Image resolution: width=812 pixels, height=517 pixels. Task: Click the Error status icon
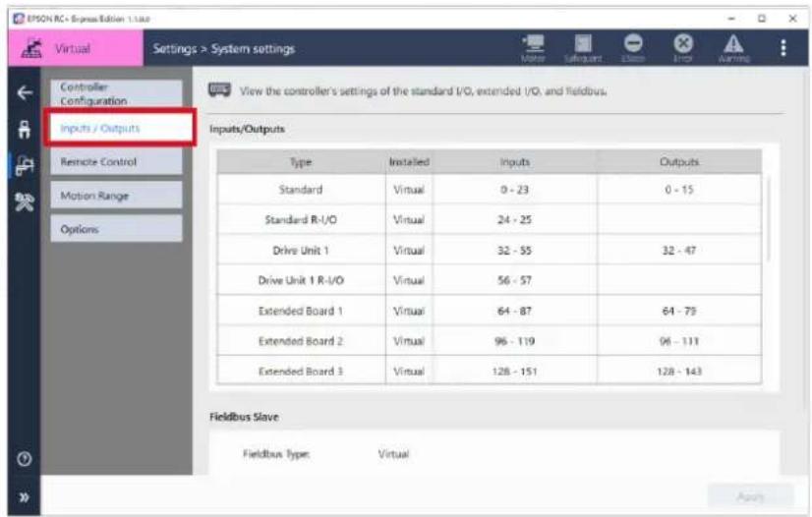coord(683,48)
